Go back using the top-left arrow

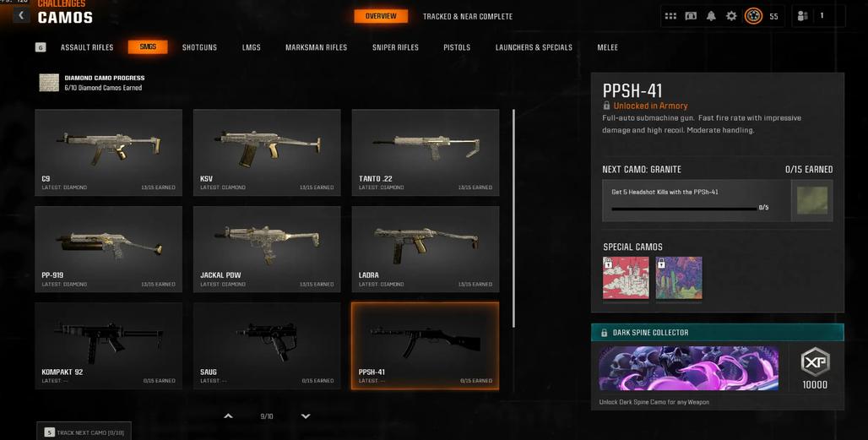pyautogui.click(x=21, y=15)
